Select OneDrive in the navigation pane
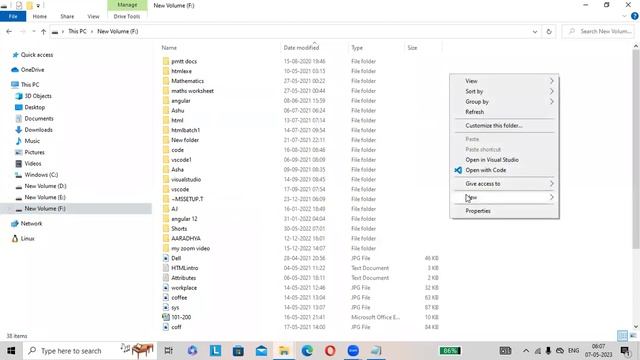640x360 pixels. (x=32, y=70)
